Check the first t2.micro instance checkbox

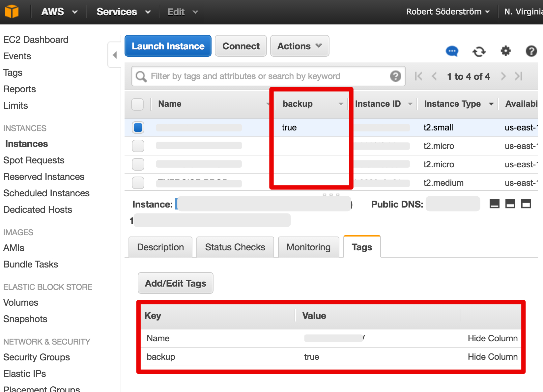pyautogui.click(x=138, y=146)
